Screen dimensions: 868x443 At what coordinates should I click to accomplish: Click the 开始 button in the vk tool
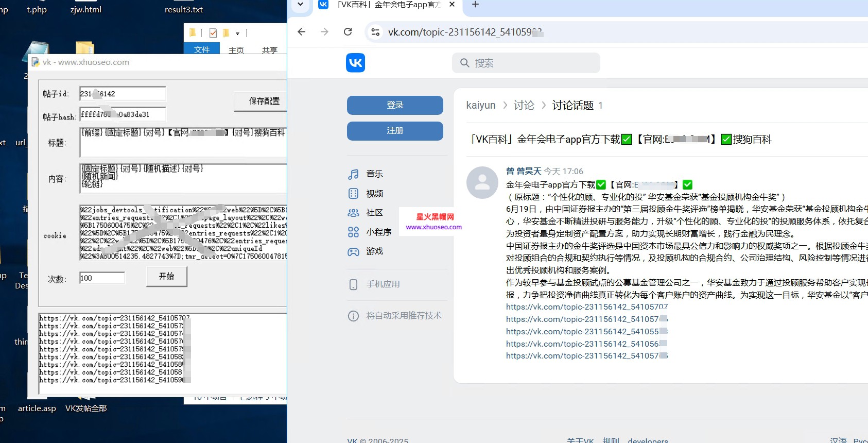click(x=166, y=277)
